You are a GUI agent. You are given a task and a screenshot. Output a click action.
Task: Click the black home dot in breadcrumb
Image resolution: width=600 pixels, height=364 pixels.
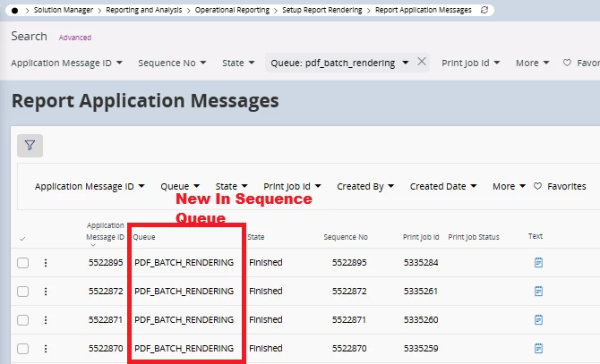tap(15, 11)
